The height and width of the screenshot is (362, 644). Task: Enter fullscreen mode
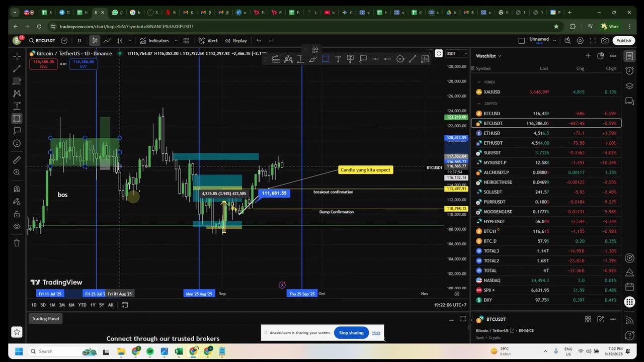(x=593, y=41)
